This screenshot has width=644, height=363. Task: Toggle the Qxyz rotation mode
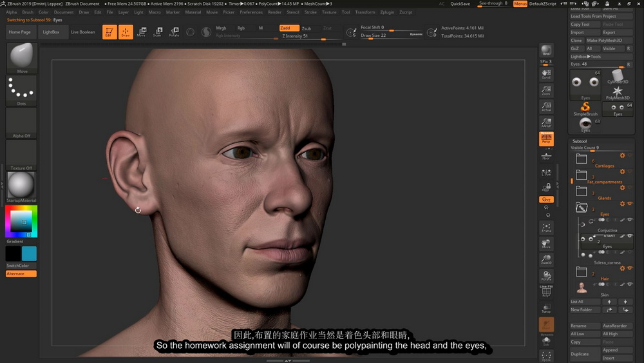click(x=546, y=199)
